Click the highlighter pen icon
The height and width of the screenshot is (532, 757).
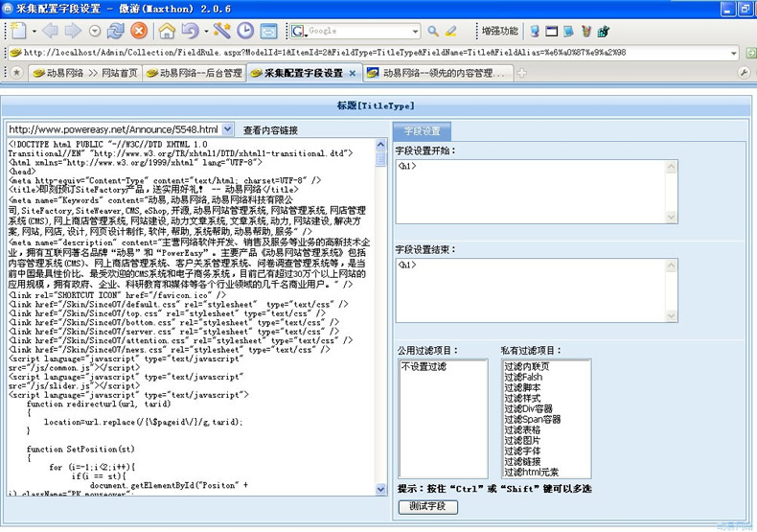tap(451, 32)
